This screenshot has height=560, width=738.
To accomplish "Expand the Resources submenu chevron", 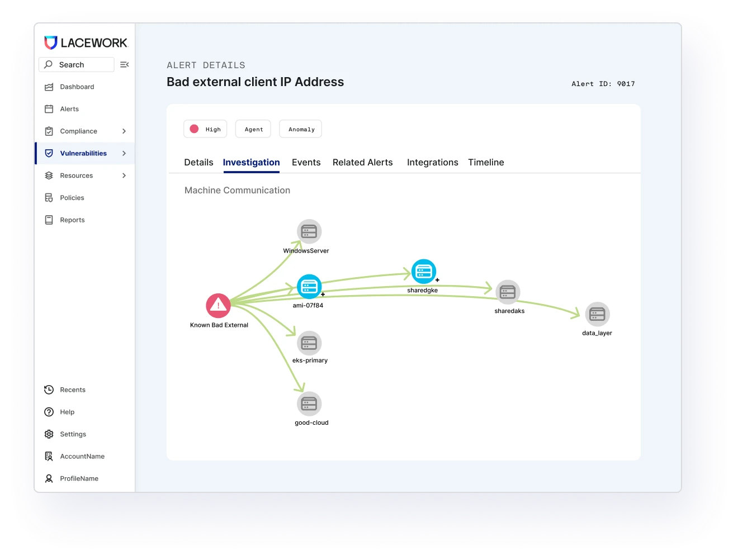I will pos(124,175).
